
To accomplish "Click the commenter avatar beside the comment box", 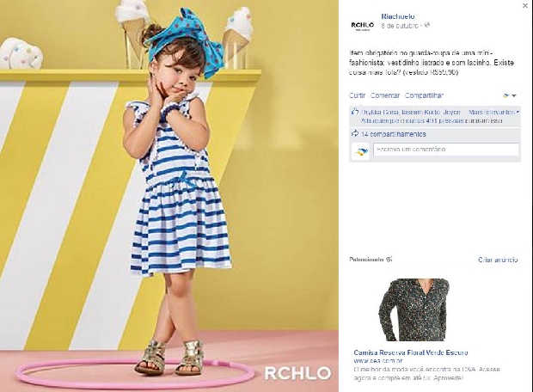I will pos(361,150).
